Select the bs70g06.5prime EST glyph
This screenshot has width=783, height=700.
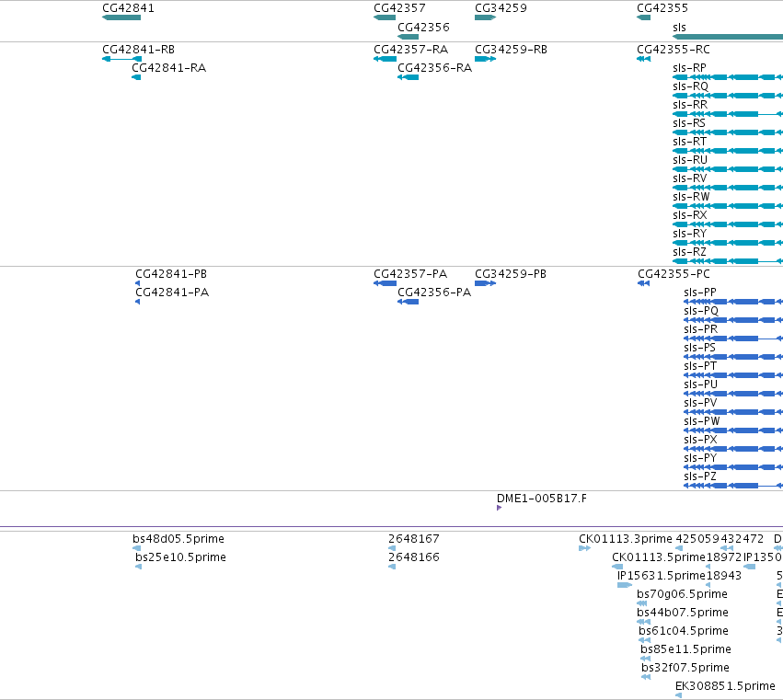pyautogui.click(x=642, y=603)
